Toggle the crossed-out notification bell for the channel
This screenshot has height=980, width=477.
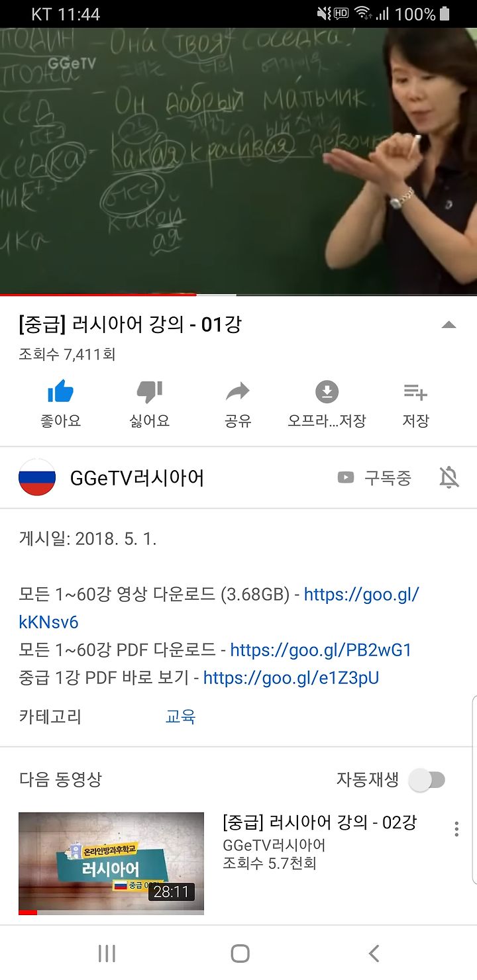point(449,477)
